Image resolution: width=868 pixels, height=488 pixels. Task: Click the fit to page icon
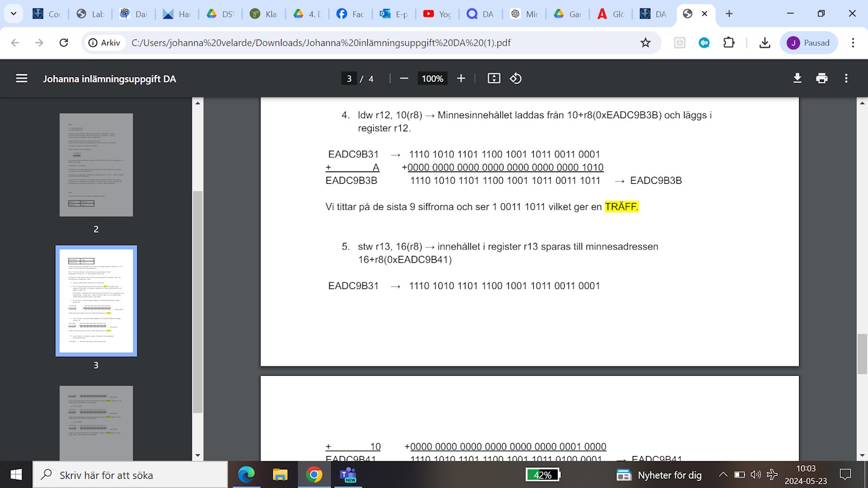pyautogui.click(x=494, y=79)
